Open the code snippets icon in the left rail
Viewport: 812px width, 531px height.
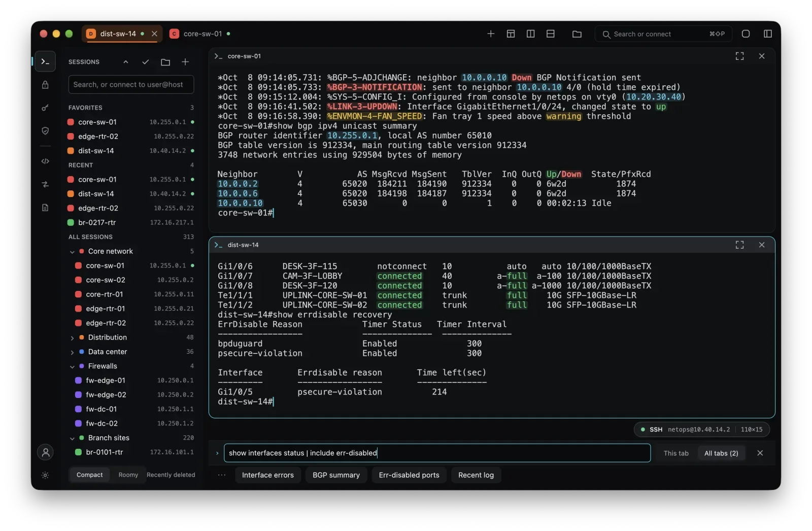(45, 161)
